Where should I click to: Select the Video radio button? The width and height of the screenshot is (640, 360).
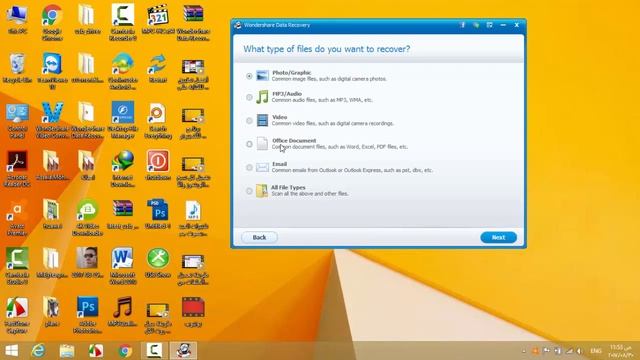249,120
